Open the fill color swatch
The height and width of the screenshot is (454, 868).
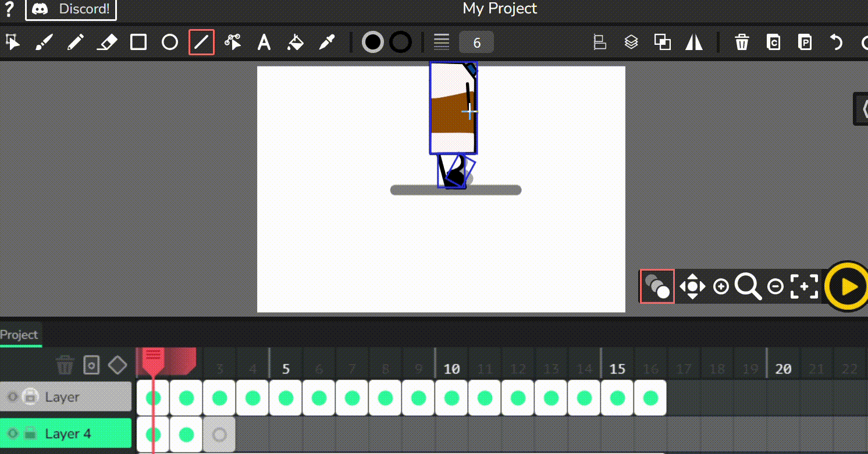pos(373,42)
